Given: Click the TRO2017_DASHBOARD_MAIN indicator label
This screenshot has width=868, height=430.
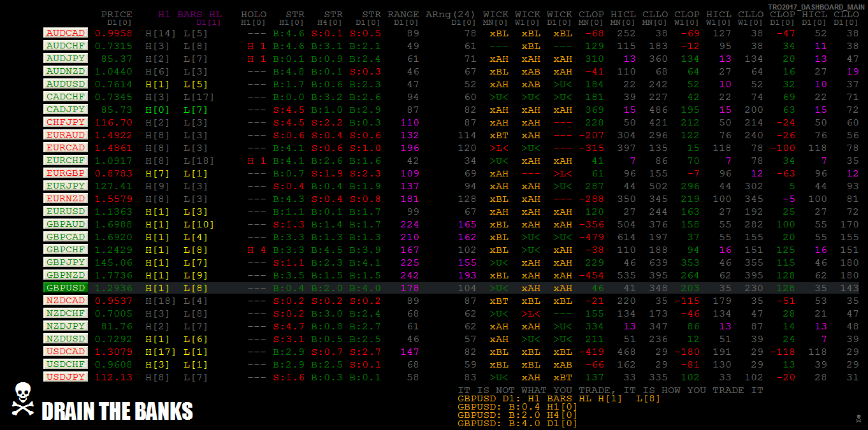Looking at the screenshot, I should (x=816, y=6).
